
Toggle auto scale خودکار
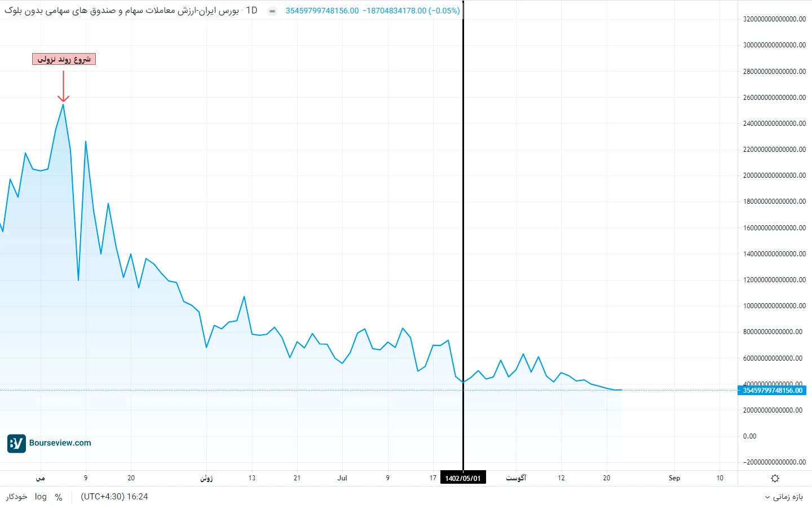click(16, 497)
